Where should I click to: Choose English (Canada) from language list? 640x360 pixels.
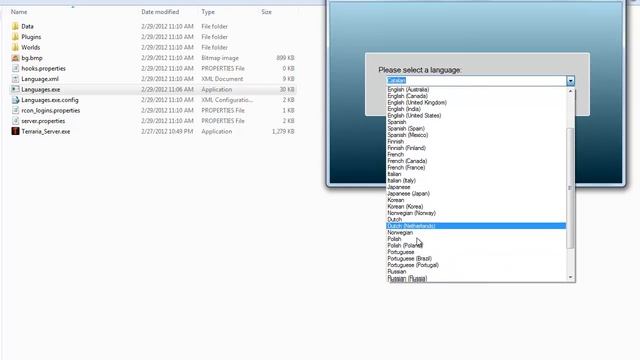click(407, 96)
